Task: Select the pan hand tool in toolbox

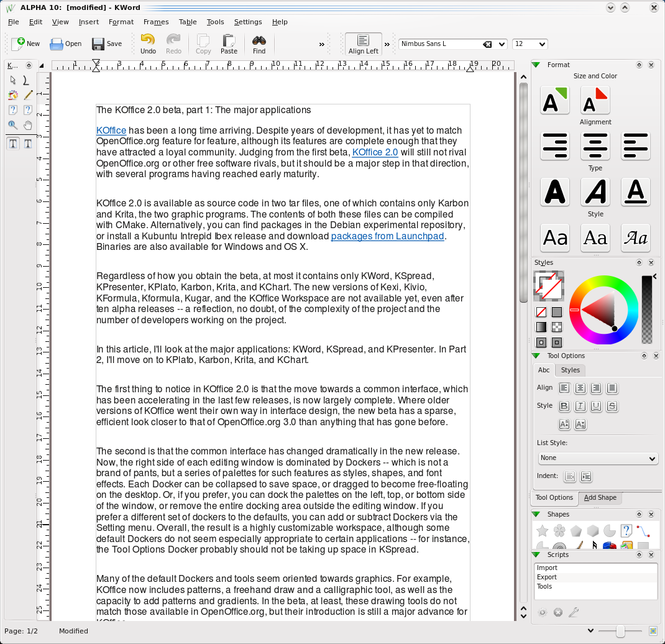Action: 28,125
